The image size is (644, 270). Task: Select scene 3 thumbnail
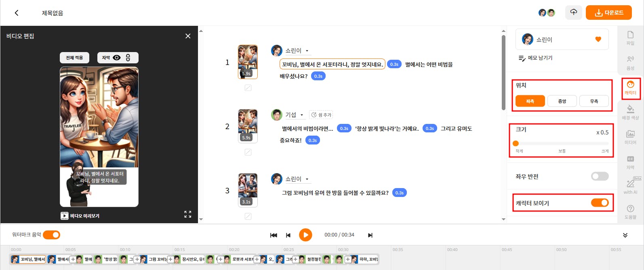(248, 190)
